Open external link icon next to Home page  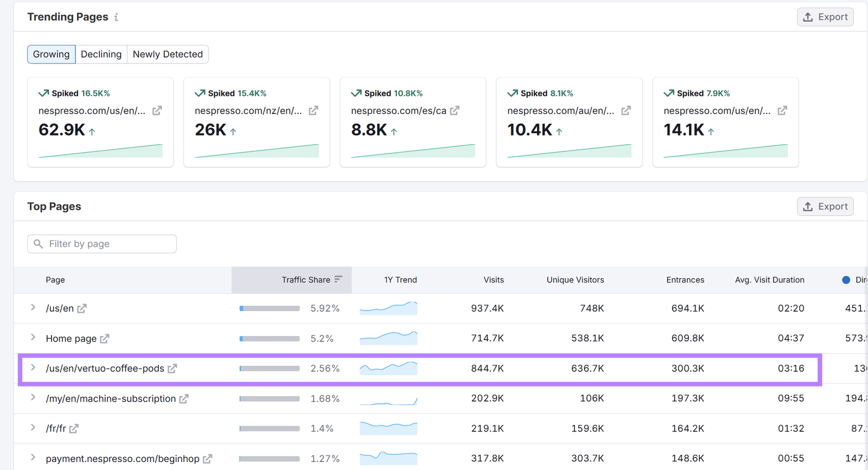click(x=105, y=339)
